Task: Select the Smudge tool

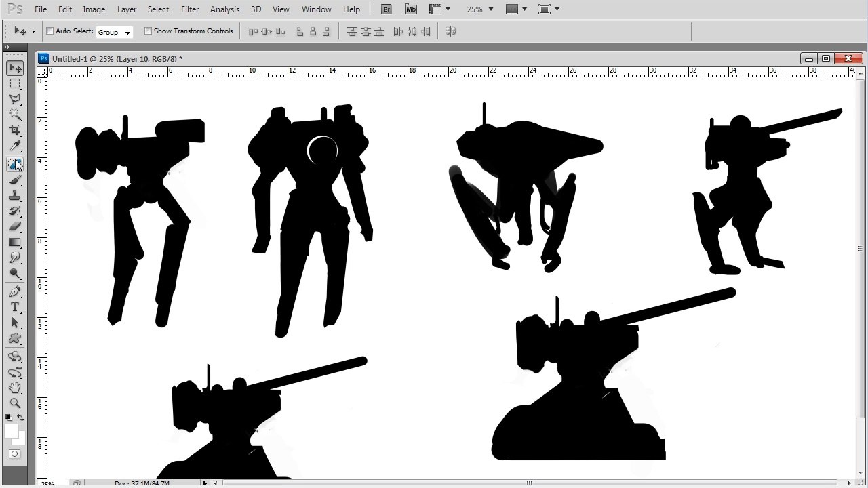Action: (x=15, y=258)
